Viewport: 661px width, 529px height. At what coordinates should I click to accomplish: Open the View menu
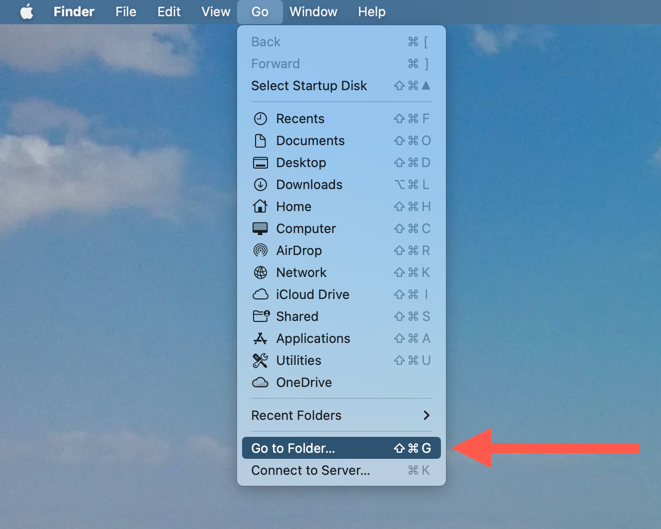click(215, 12)
